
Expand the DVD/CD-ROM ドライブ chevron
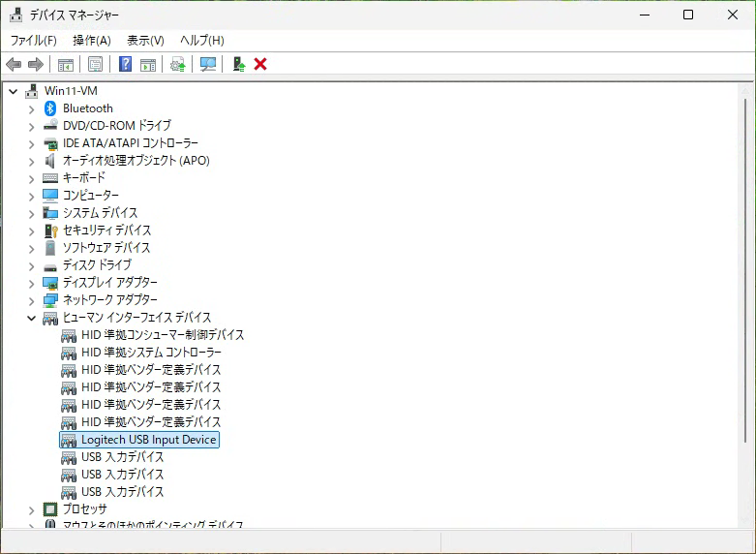(31, 127)
